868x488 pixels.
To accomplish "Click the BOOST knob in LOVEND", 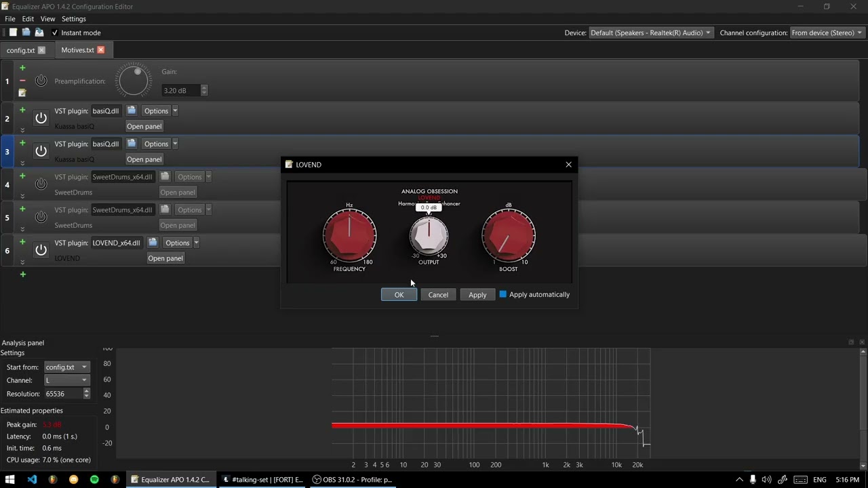I will 509,235.
